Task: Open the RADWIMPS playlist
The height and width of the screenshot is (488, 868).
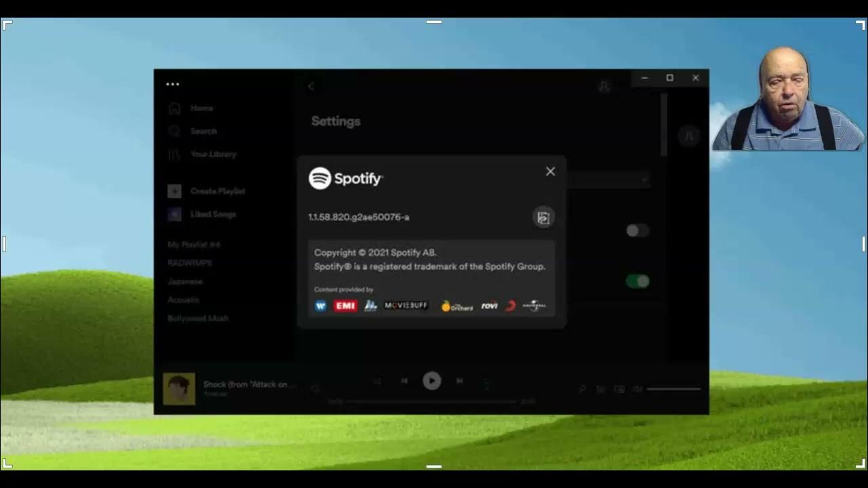Action: coord(190,263)
